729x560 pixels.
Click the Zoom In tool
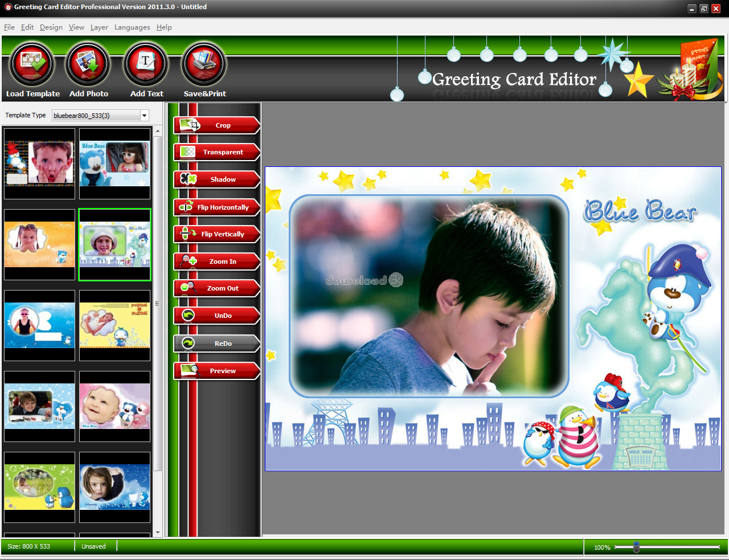(216, 261)
